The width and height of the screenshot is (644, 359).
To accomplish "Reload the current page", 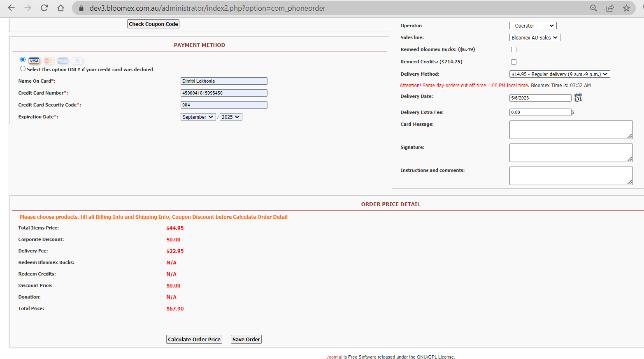I will pos(44,8).
